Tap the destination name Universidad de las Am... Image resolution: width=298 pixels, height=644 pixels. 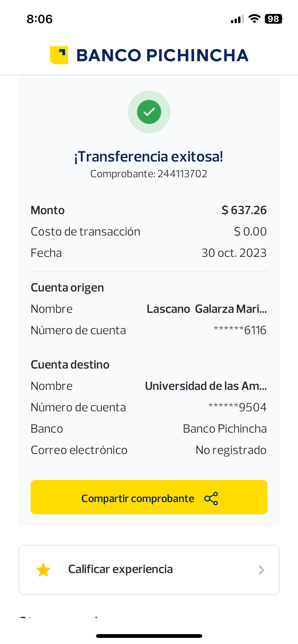pyautogui.click(x=206, y=386)
